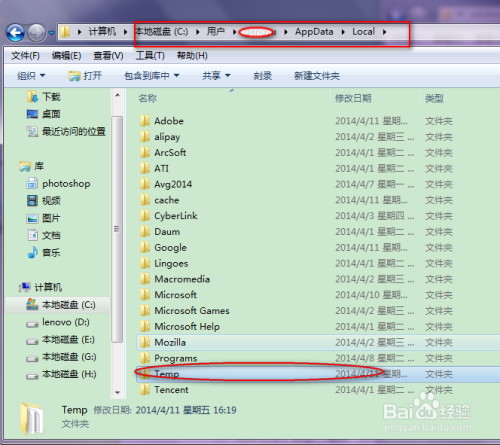The height and width of the screenshot is (445, 500).
Task: Open the 编辑(E) menu
Action: (x=66, y=56)
